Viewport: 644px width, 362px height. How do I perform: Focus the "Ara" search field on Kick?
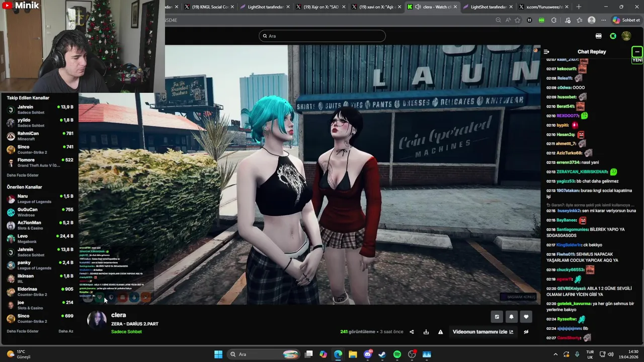coord(322,36)
